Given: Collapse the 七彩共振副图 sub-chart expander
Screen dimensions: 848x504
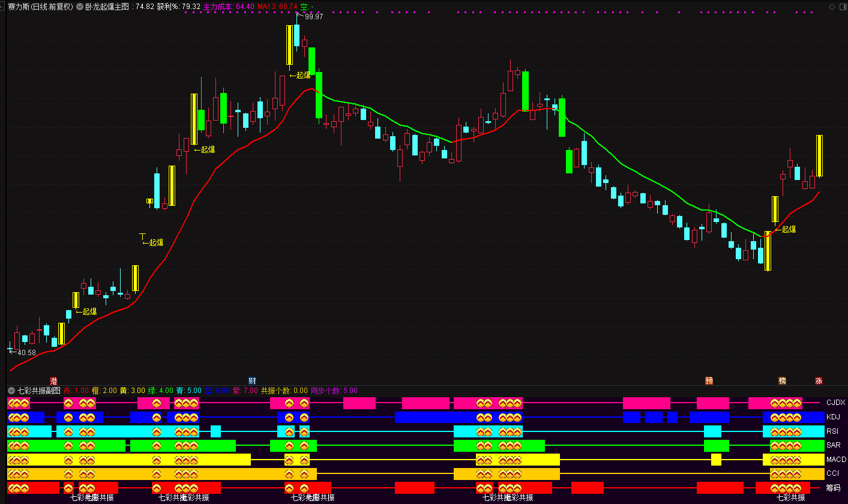Looking at the screenshot, I should [x=11, y=391].
